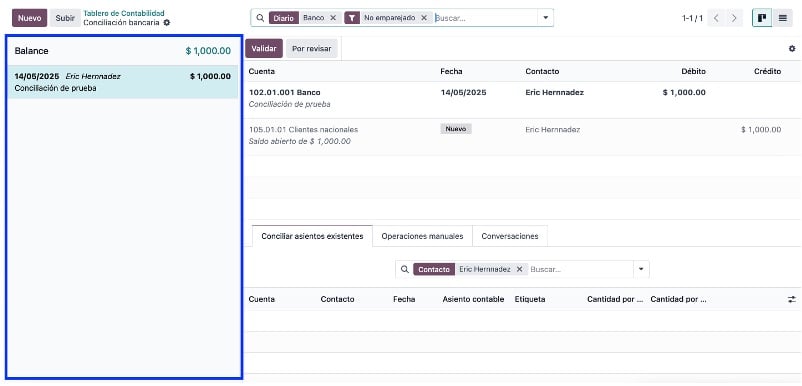Go to the next page arrow
Screen dimensions: 802x386
pos(734,18)
